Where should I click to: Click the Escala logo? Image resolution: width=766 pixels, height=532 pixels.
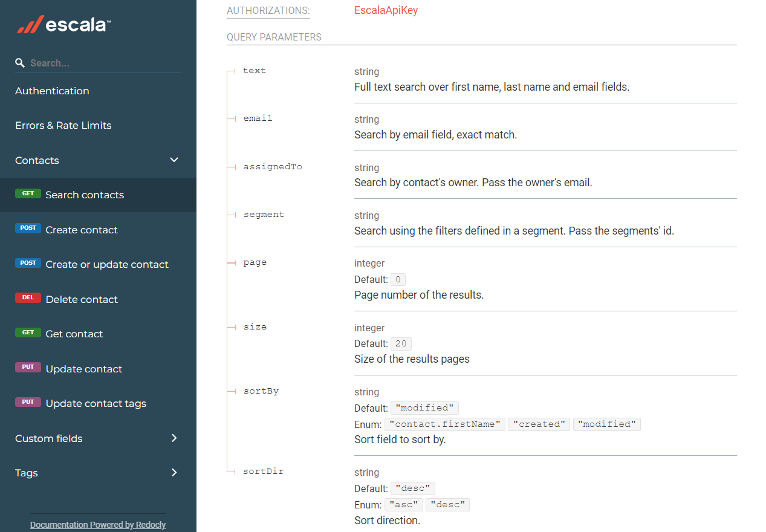coord(63,25)
